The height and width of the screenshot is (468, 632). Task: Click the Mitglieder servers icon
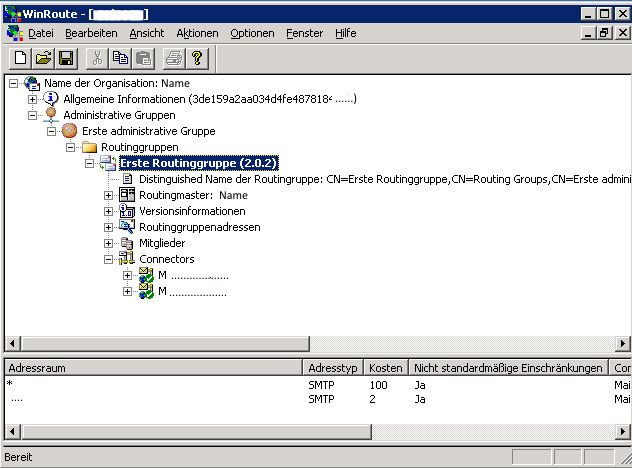point(127,243)
